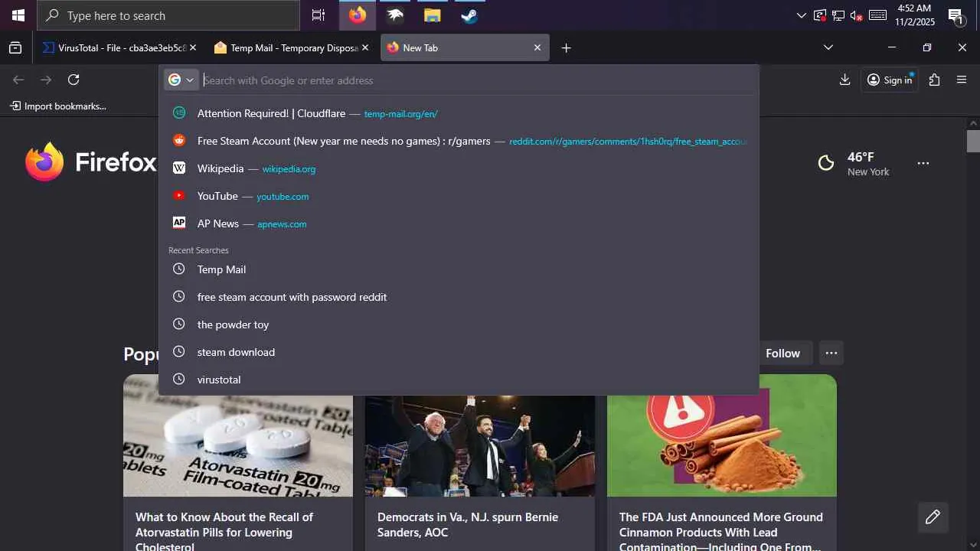Click the Windows taskbar search box

tap(168, 15)
